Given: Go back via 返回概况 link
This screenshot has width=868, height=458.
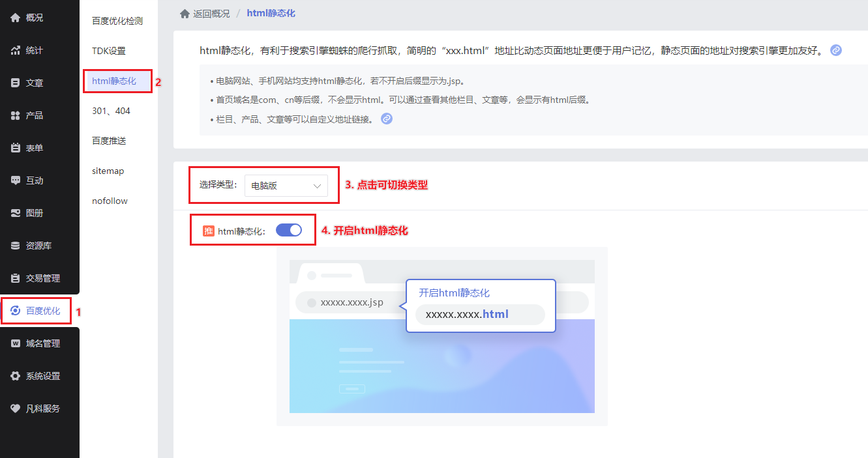Looking at the screenshot, I should click(x=211, y=13).
